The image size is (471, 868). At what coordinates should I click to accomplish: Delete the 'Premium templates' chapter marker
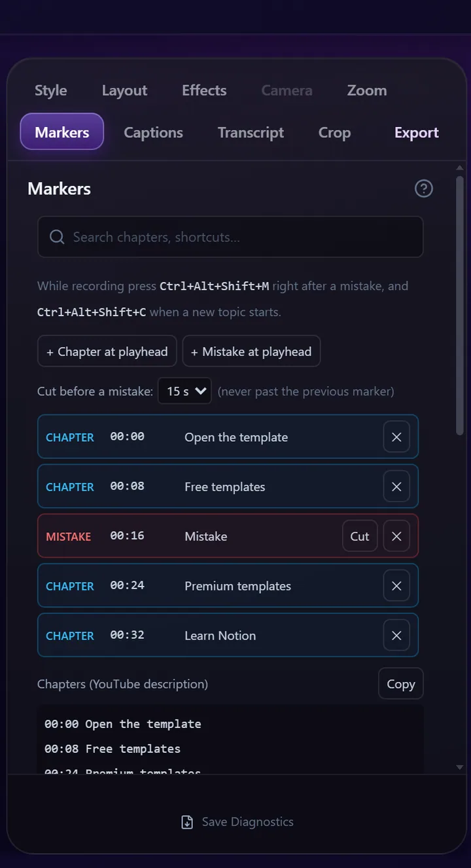[x=396, y=586]
